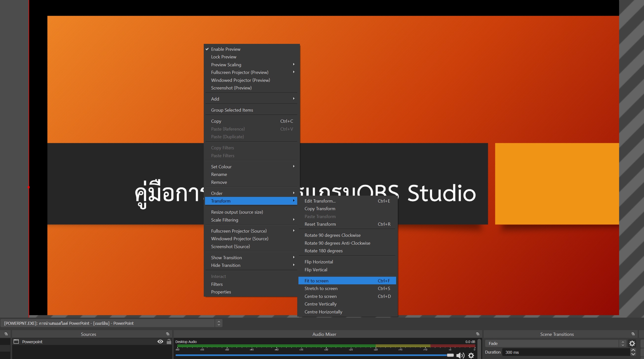Open Fade transition properties gear

click(x=632, y=343)
